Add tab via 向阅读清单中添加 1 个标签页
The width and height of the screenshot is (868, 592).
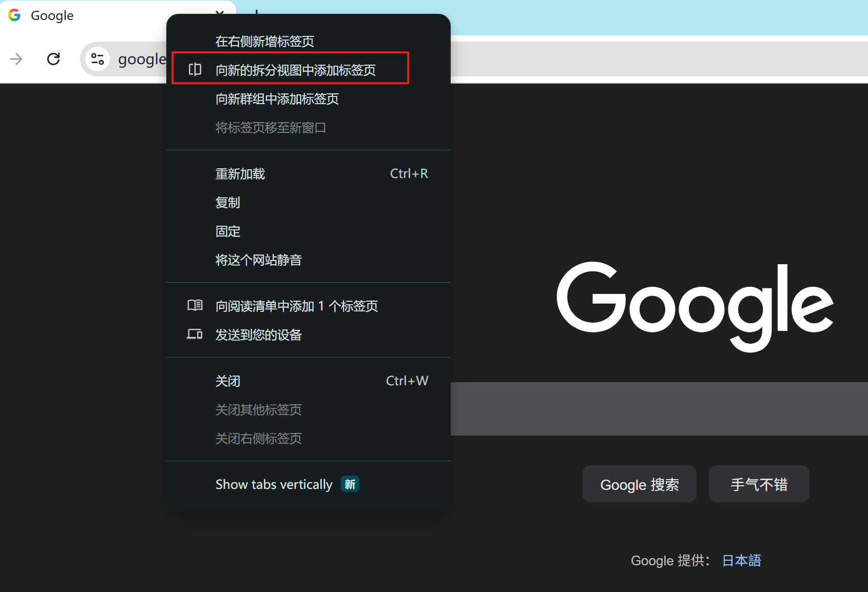coord(296,306)
